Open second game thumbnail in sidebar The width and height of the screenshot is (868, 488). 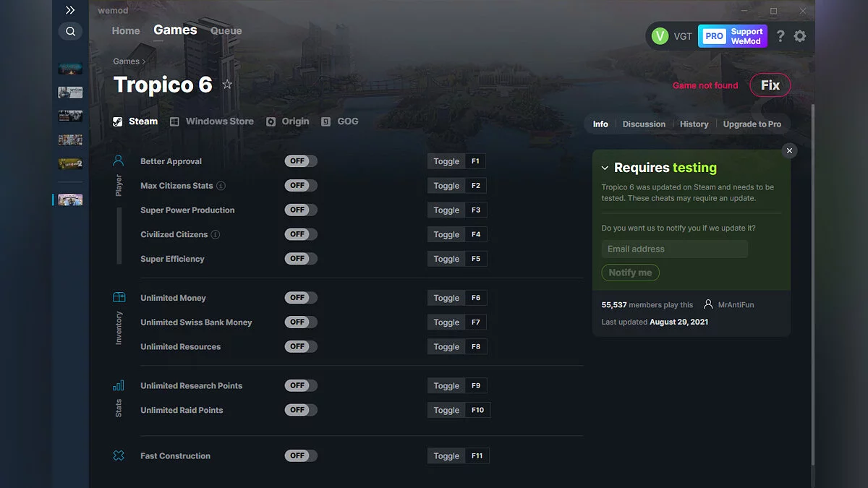click(70, 93)
